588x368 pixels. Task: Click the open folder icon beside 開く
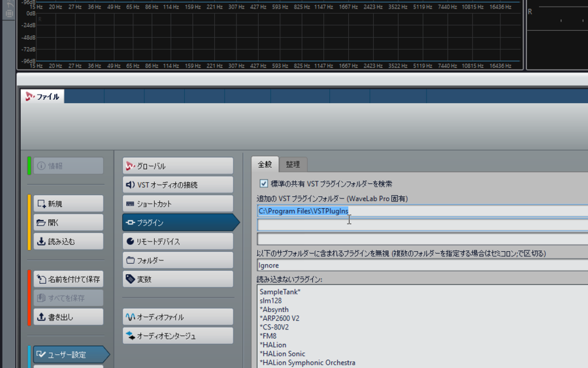click(41, 222)
